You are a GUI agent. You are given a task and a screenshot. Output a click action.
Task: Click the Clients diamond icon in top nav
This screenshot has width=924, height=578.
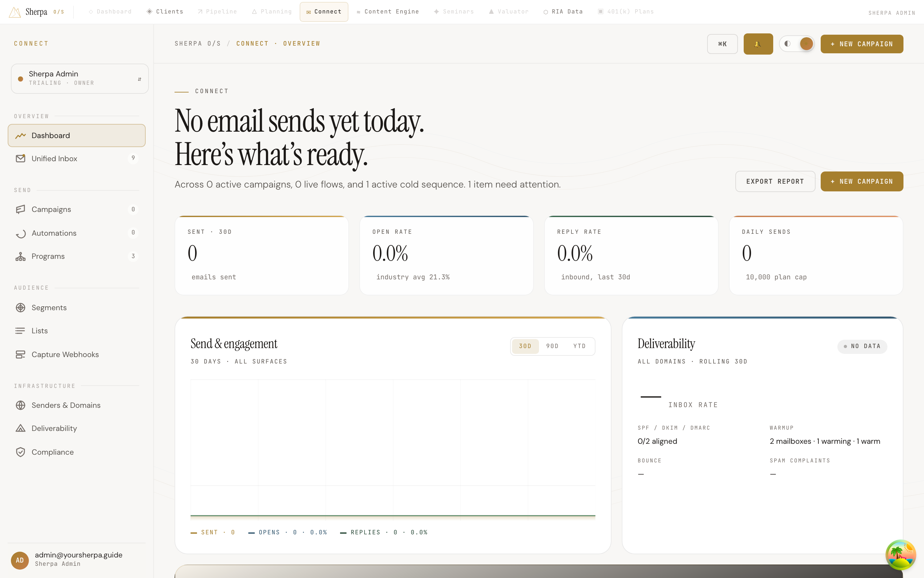tap(150, 12)
